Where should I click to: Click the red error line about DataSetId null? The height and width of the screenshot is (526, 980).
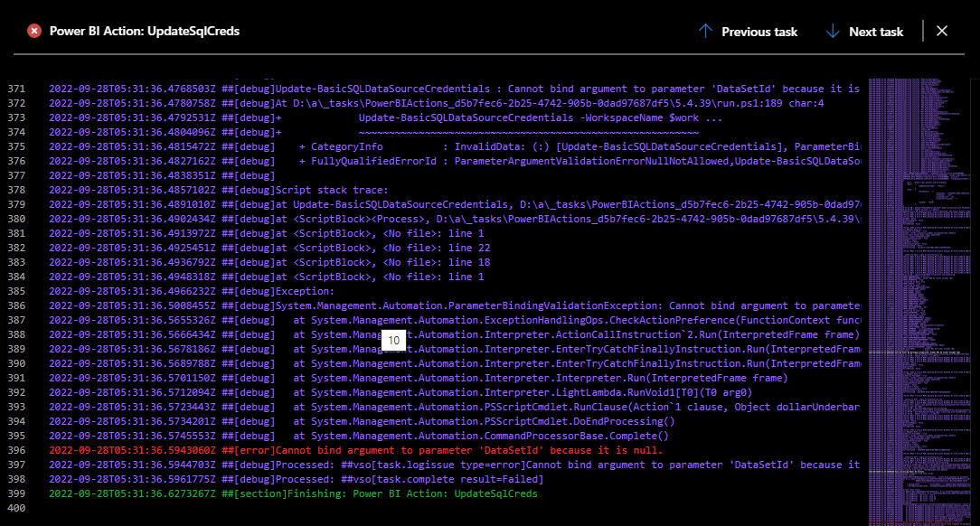[x=355, y=450]
